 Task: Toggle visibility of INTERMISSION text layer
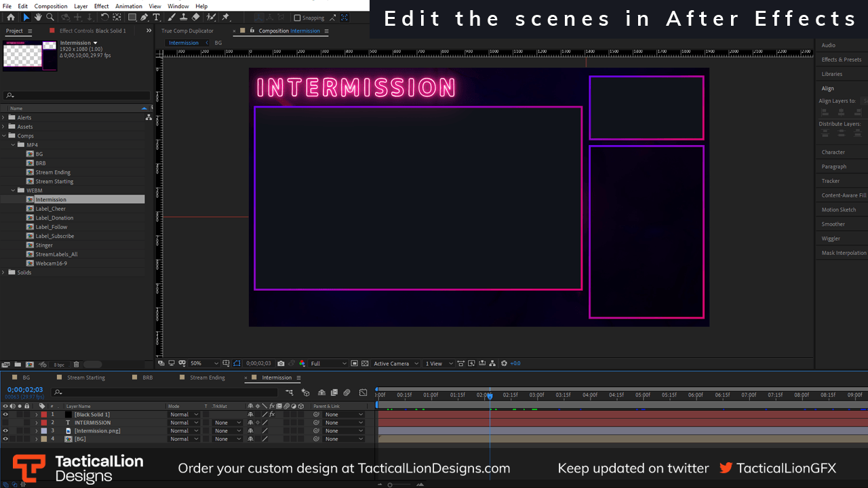[x=5, y=422]
